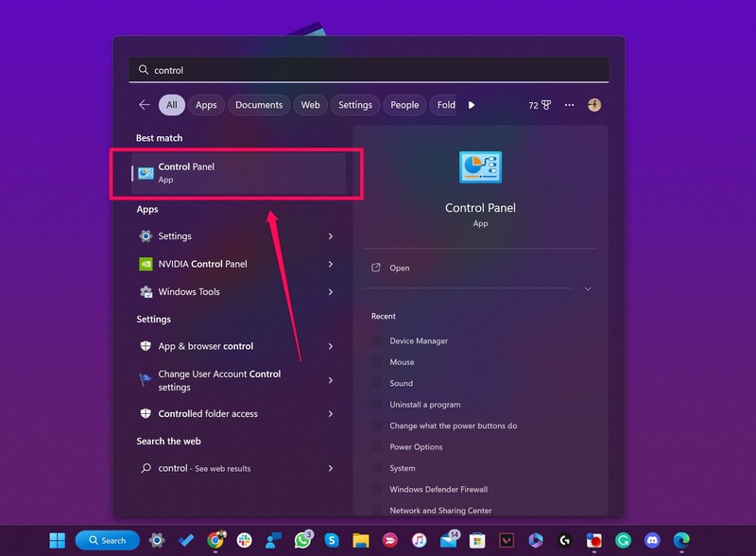
Task: Expand more actions chevron below Open
Action: click(x=587, y=288)
